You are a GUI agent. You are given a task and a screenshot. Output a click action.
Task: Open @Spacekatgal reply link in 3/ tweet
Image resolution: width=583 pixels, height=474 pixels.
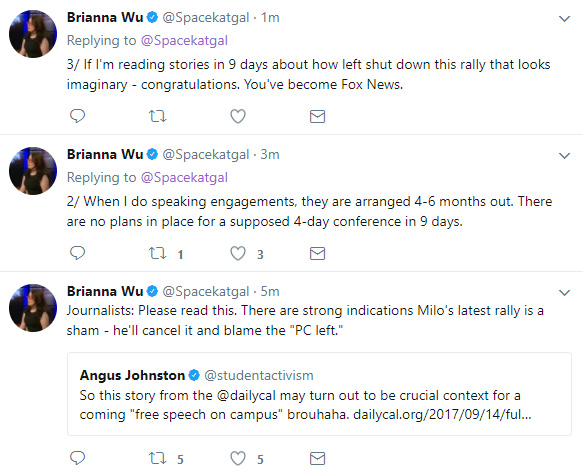[x=184, y=41]
